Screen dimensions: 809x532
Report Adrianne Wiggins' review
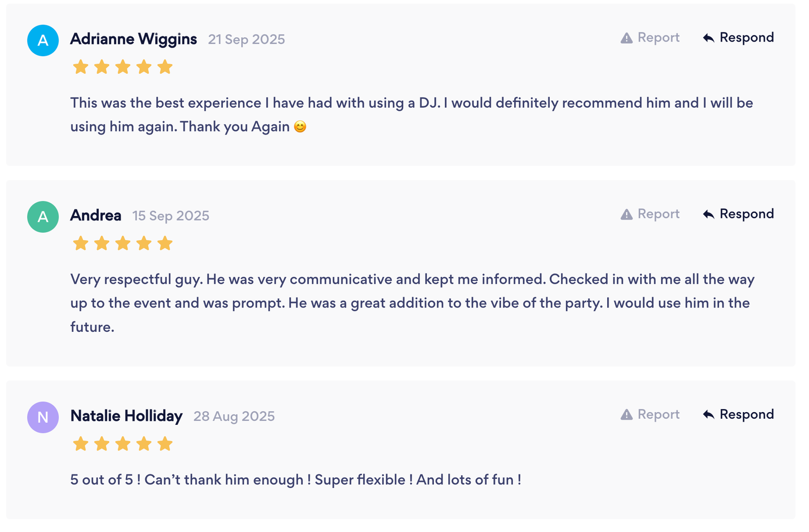pos(658,38)
